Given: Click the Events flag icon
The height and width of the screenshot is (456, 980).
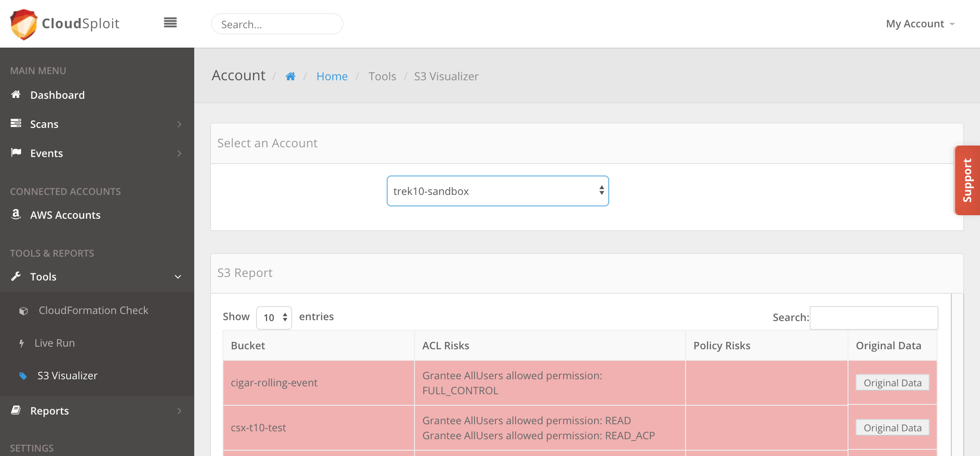Looking at the screenshot, I should click(16, 153).
